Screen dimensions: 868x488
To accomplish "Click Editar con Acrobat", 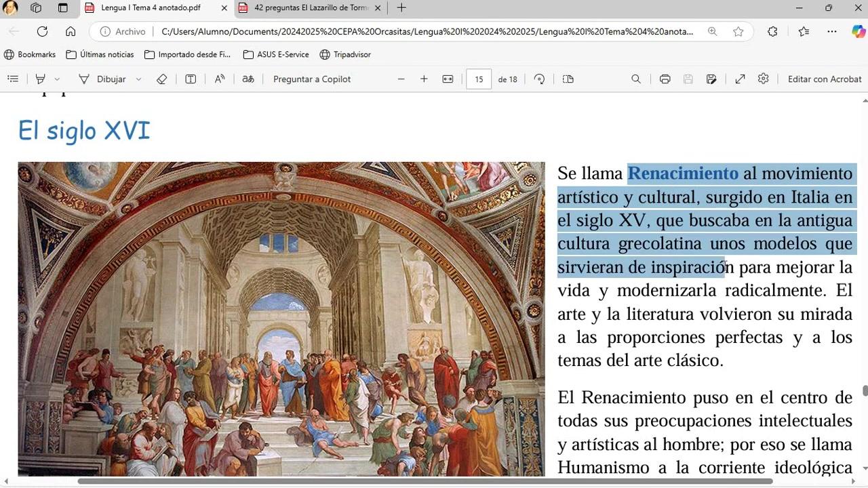I will [x=825, y=79].
